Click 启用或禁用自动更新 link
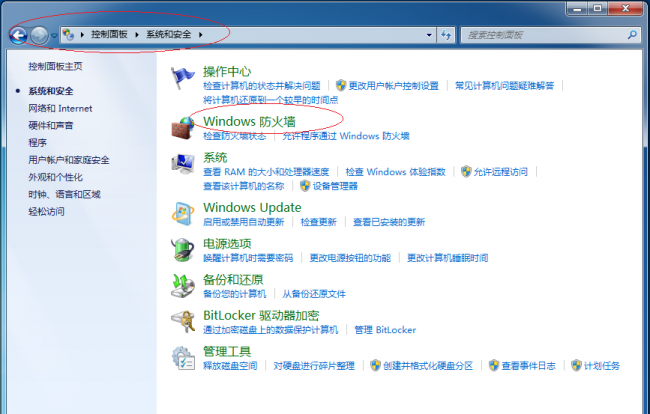The image size is (650, 414). pyautogui.click(x=243, y=222)
